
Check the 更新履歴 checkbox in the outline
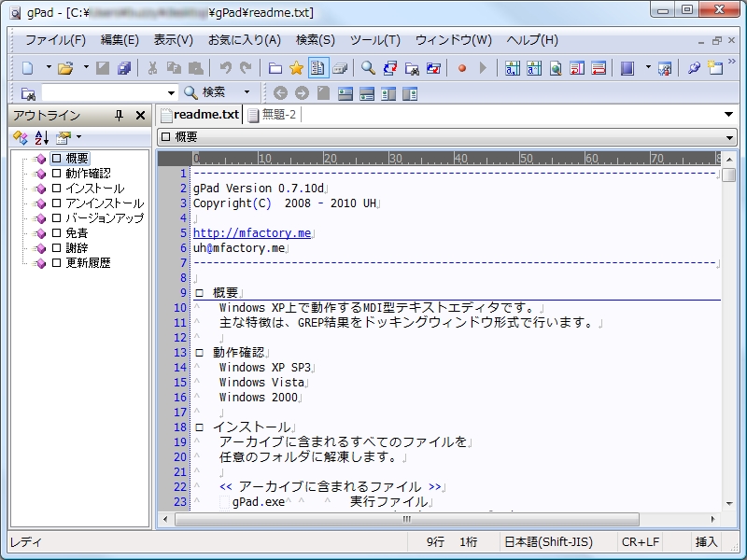[x=55, y=264]
